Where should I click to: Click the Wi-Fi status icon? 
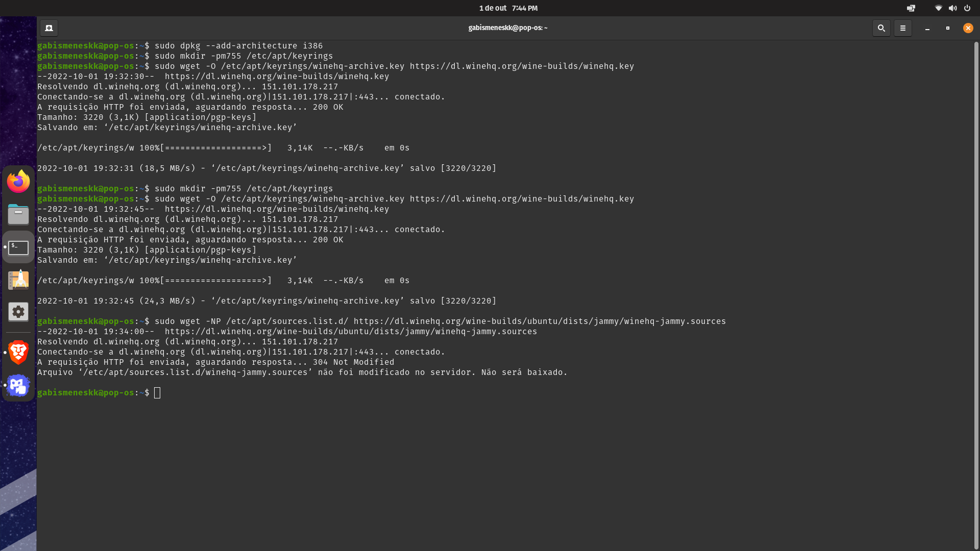(938, 8)
